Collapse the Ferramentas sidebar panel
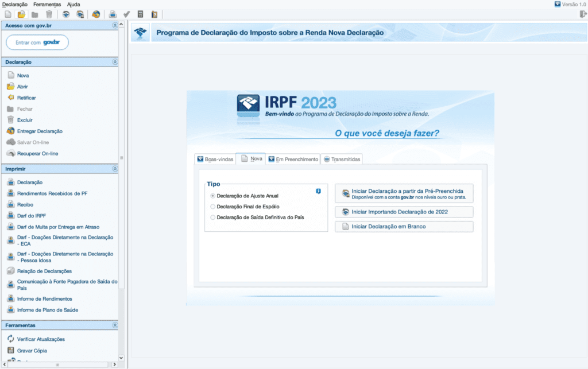 click(115, 325)
